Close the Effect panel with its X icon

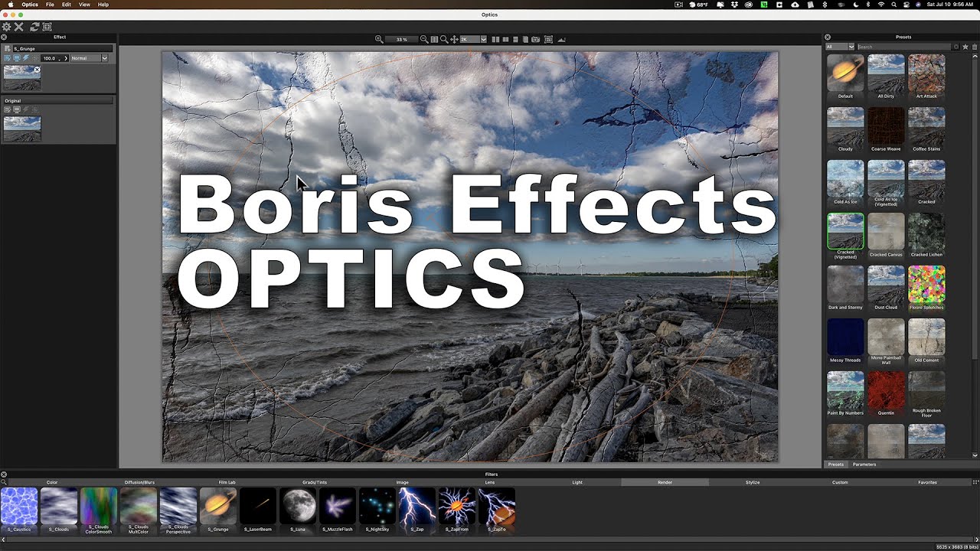pyautogui.click(x=4, y=37)
